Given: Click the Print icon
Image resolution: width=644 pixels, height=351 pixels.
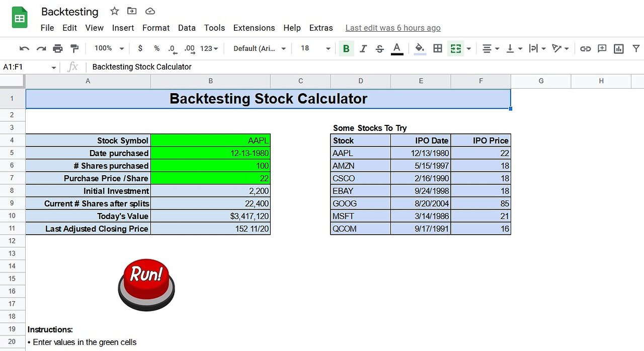Looking at the screenshot, I should pos(58,48).
